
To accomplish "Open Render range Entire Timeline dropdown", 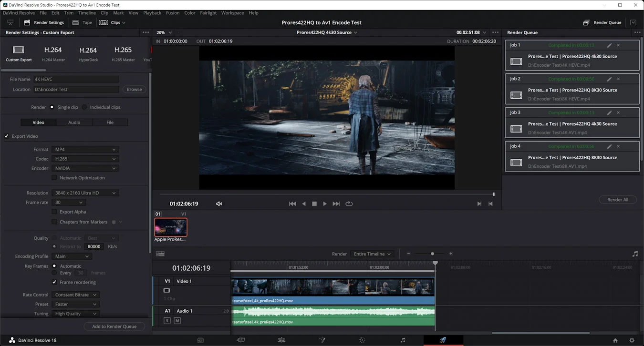I will (x=372, y=254).
